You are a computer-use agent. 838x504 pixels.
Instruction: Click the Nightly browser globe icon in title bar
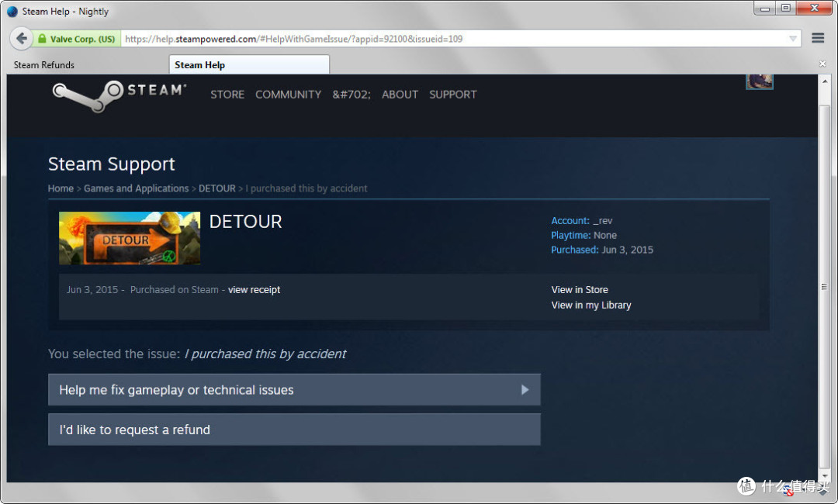click(x=12, y=11)
